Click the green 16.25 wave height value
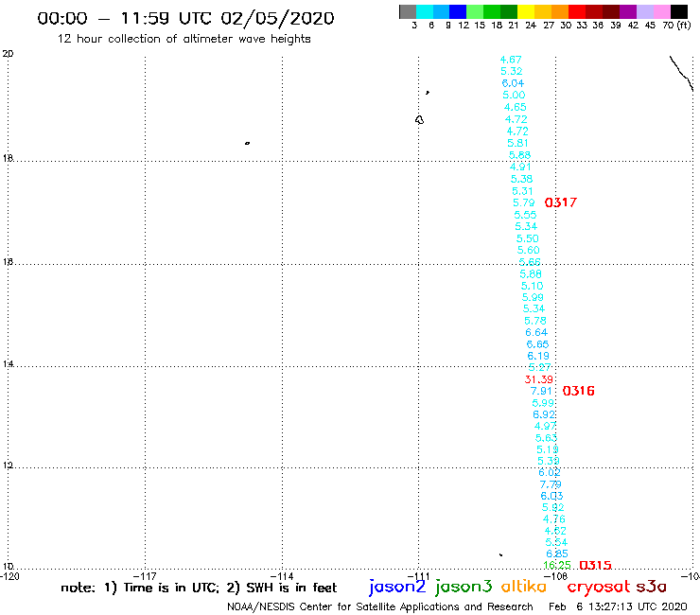This screenshot has width=700, height=615. [x=557, y=566]
